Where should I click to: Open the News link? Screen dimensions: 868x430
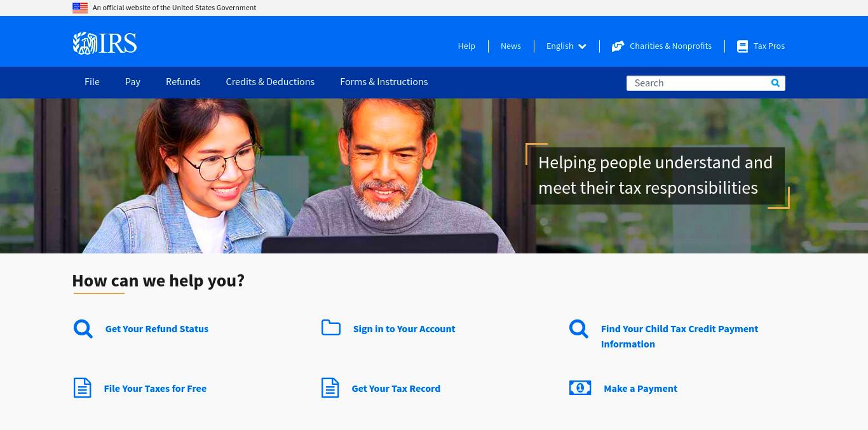coord(511,46)
